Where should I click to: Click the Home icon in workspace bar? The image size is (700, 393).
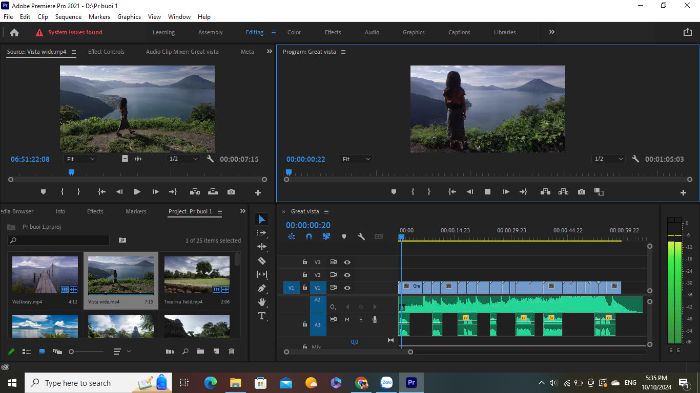(14, 32)
